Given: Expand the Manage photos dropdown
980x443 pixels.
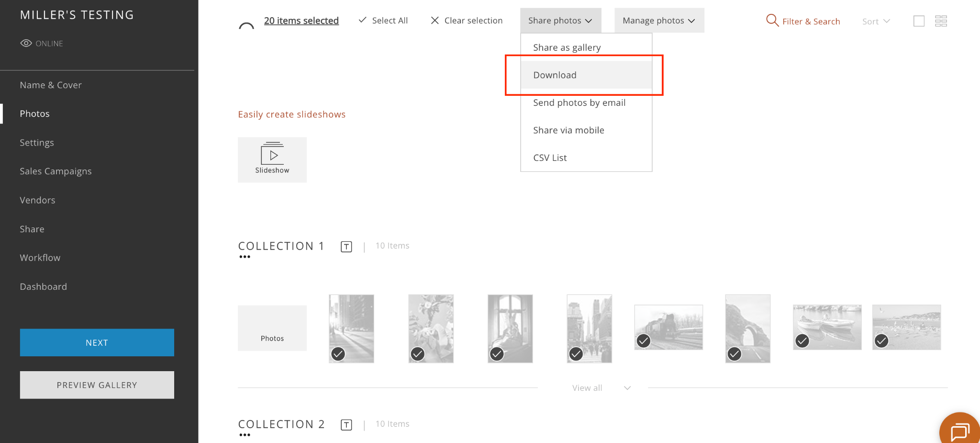Looking at the screenshot, I should point(659,21).
